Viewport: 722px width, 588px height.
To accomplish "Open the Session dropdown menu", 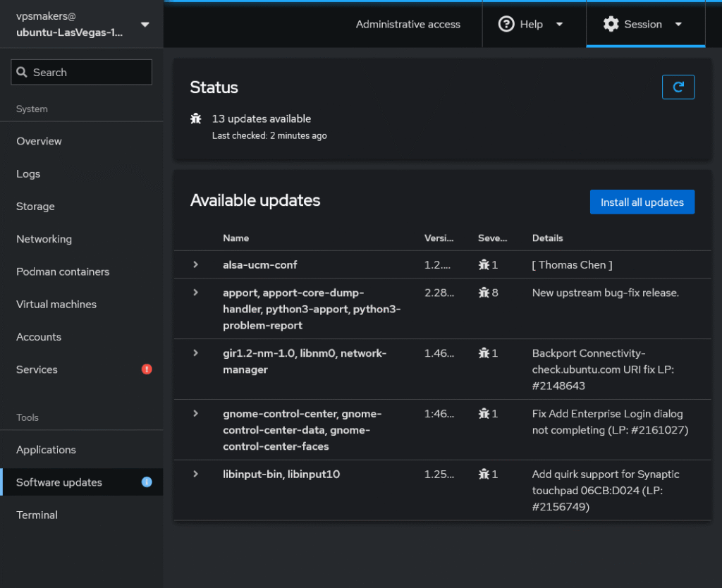I will tap(646, 24).
